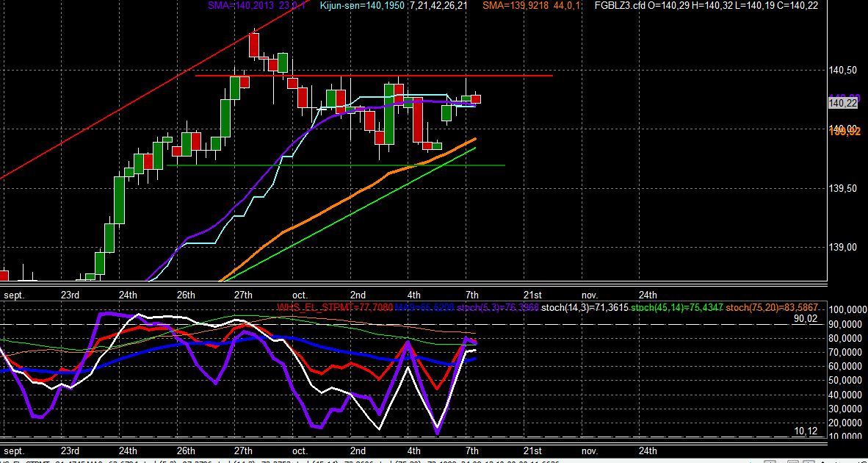Click the oct. date on price chart axis
This screenshot has height=463, width=868.
click(300, 295)
